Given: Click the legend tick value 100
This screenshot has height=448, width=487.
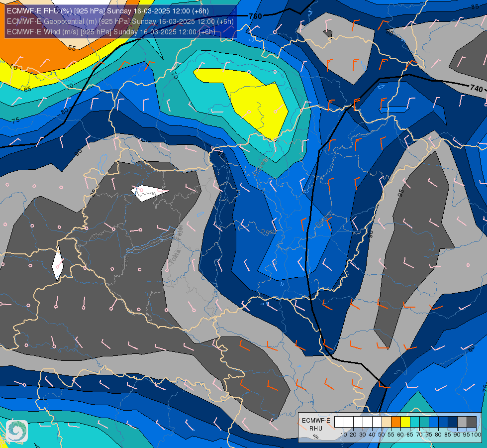Looking at the screenshot, I should pyautogui.click(x=477, y=435).
